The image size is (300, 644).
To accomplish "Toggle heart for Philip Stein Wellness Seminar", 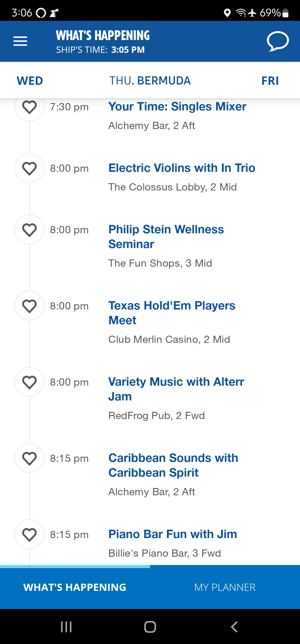I will 29,230.
